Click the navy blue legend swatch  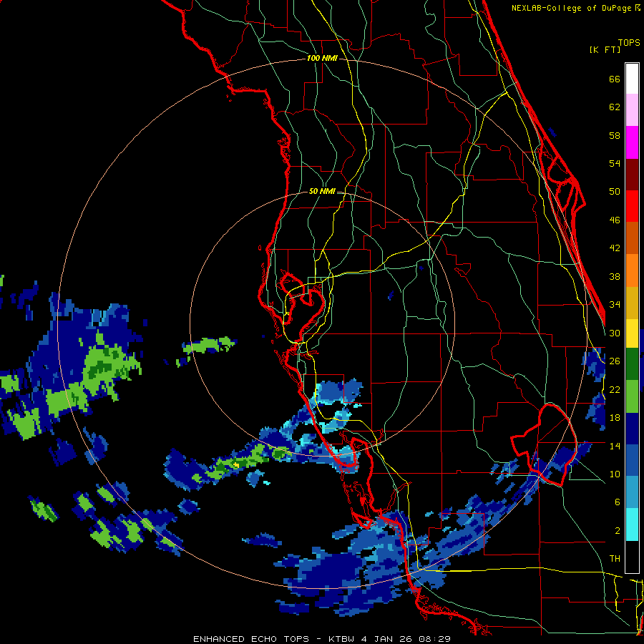click(x=632, y=429)
